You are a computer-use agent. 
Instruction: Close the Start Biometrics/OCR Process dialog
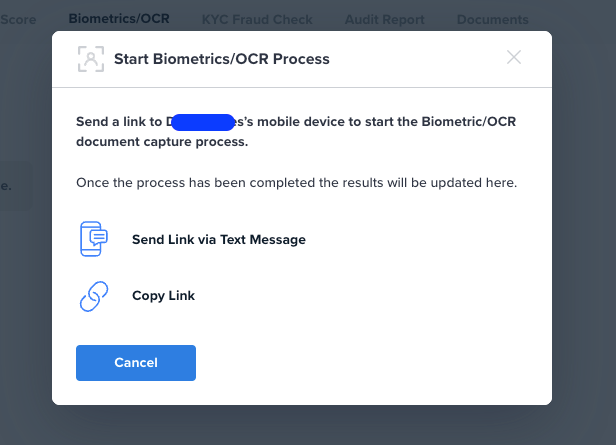[x=514, y=58]
